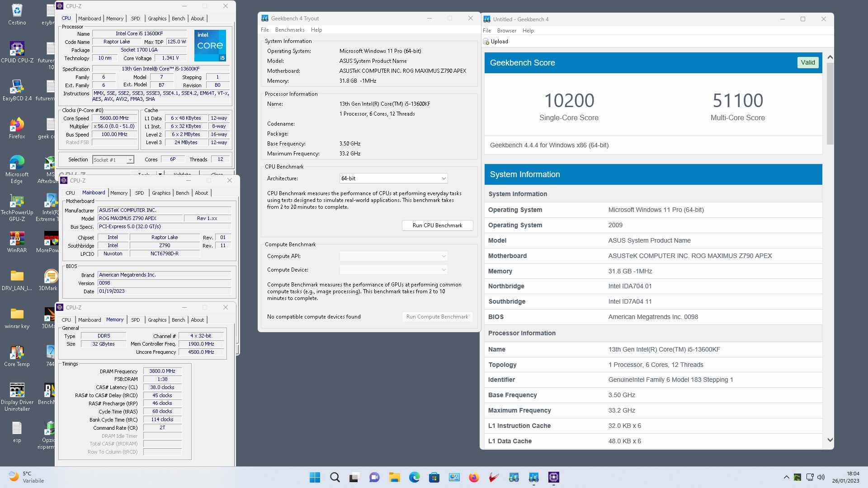
Task: Click CAS# Latency 38.0 clocks value
Action: (x=162, y=388)
